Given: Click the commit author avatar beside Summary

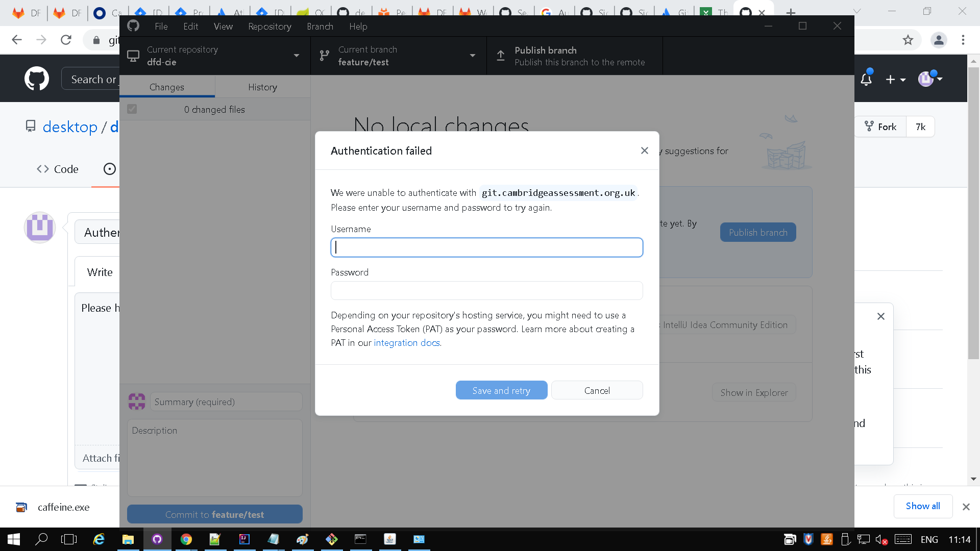Looking at the screenshot, I should [x=136, y=402].
